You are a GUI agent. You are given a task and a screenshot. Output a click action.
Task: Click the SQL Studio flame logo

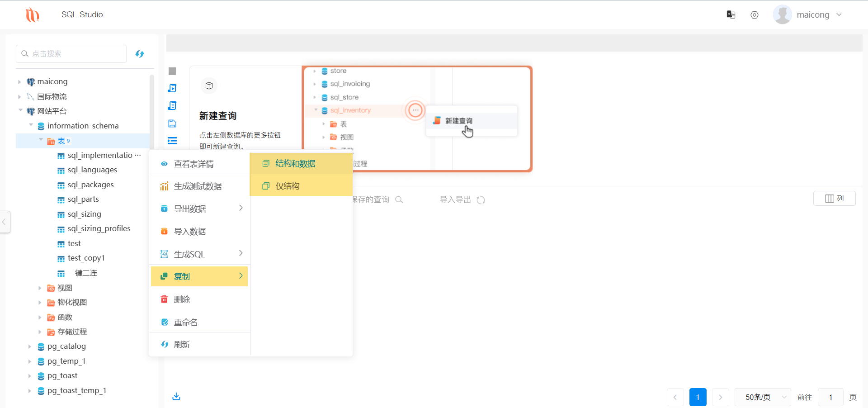click(32, 15)
